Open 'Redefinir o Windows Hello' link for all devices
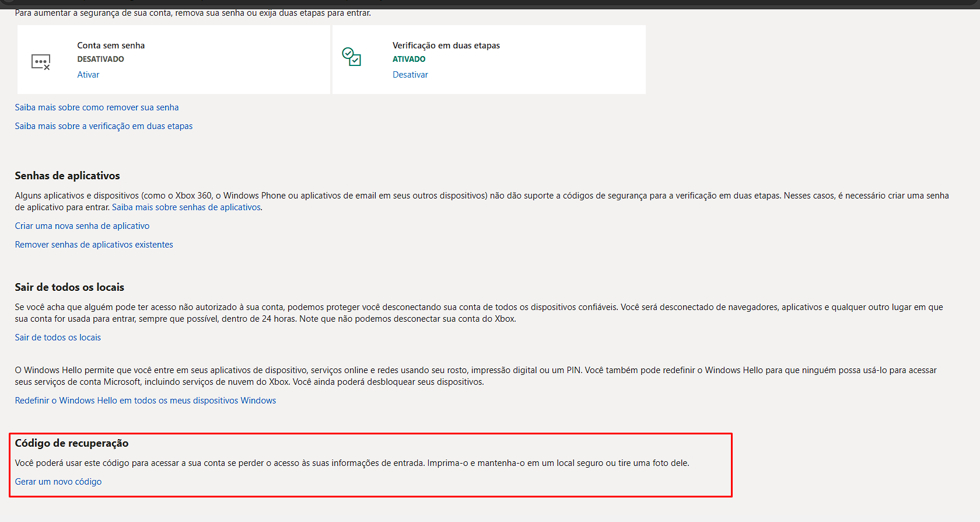Screen dimensions: 980x522 pyautogui.click(x=145, y=401)
